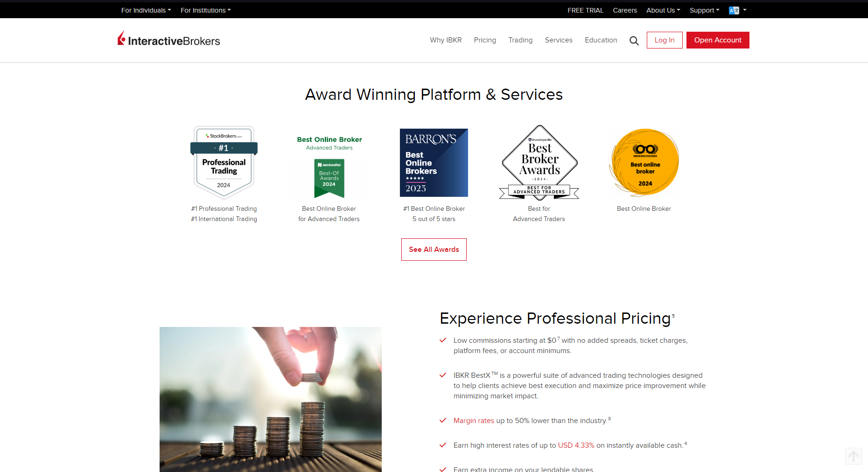Click 'Best Online Broker' caption under BrokerChooser badge
The image size is (868, 472).
644,208
